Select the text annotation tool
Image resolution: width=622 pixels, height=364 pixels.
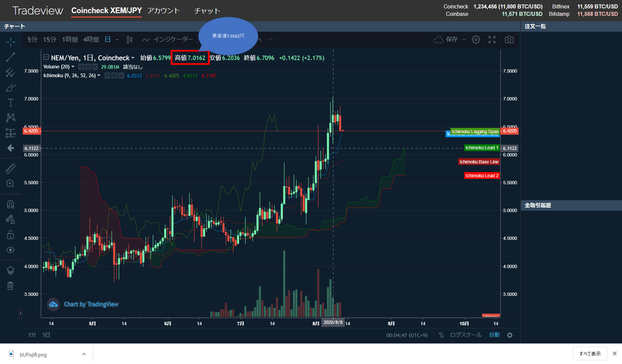pos(10,103)
